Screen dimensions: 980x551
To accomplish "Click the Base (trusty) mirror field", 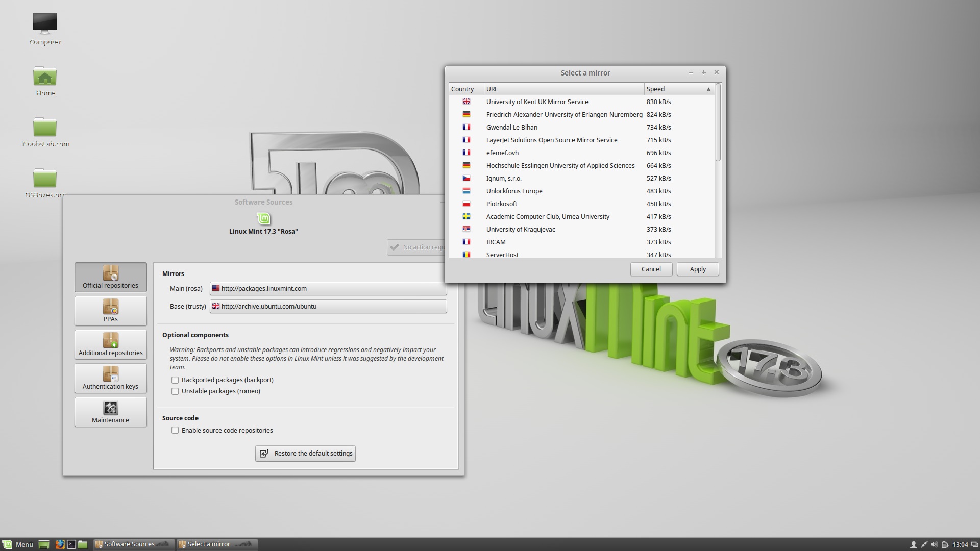I will pyautogui.click(x=328, y=307).
